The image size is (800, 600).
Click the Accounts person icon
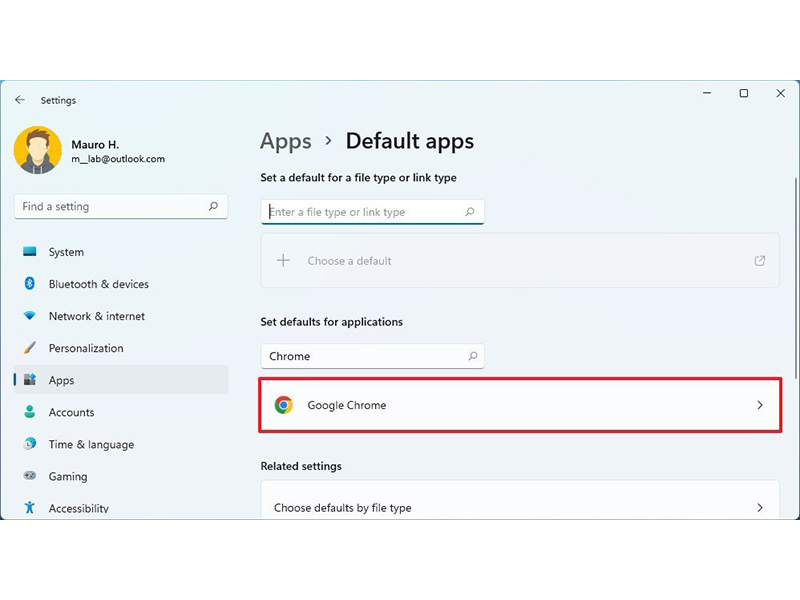click(x=30, y=412)
